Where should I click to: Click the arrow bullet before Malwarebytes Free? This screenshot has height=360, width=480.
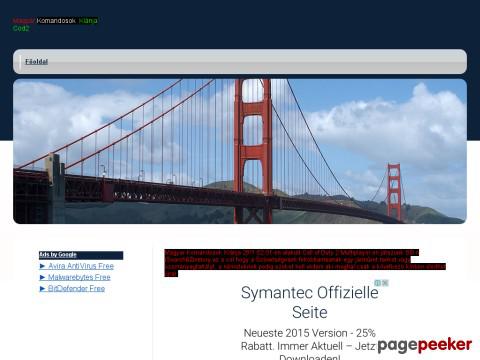42,277
